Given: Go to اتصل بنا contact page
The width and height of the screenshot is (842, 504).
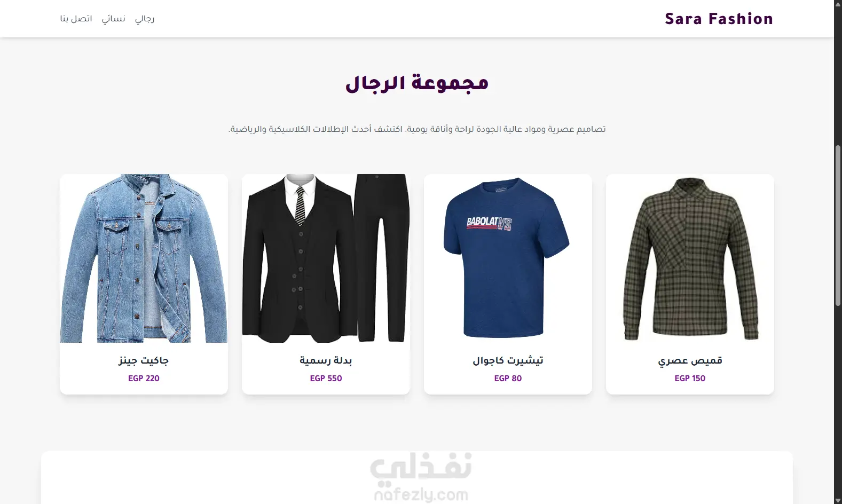Looking at the screenshot, I should (x=76, y=19).
